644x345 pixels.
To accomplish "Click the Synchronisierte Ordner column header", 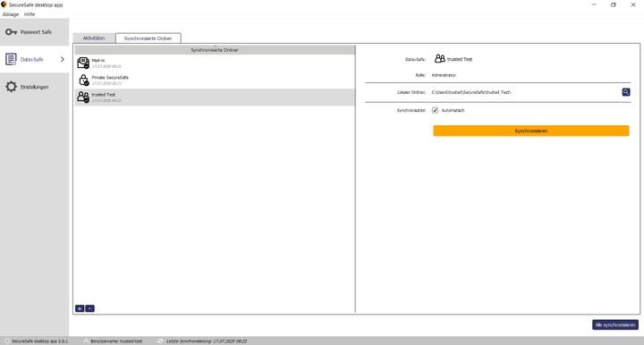I will pyautogui.click(x=215, y=50).
